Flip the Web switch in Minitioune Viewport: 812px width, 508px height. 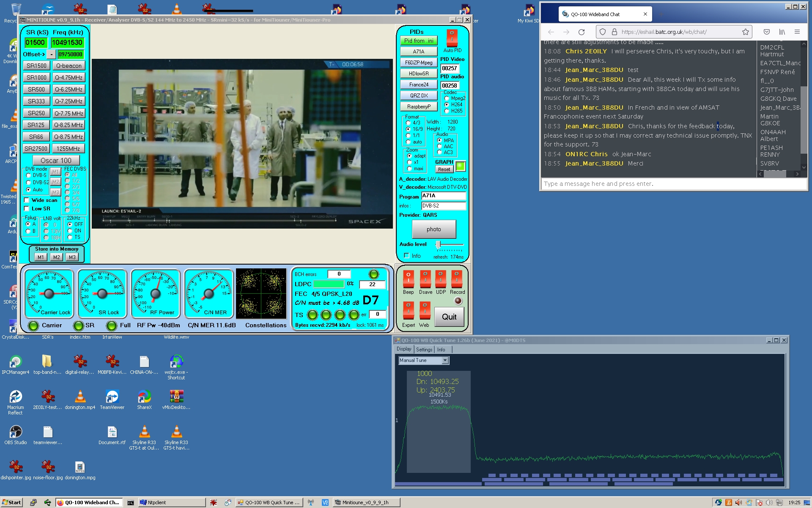(x=425, y=311)
